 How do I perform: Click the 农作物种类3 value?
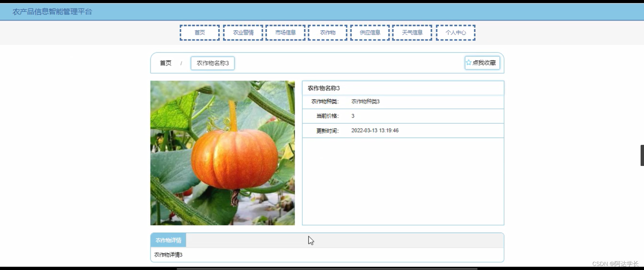coord(365,101)
